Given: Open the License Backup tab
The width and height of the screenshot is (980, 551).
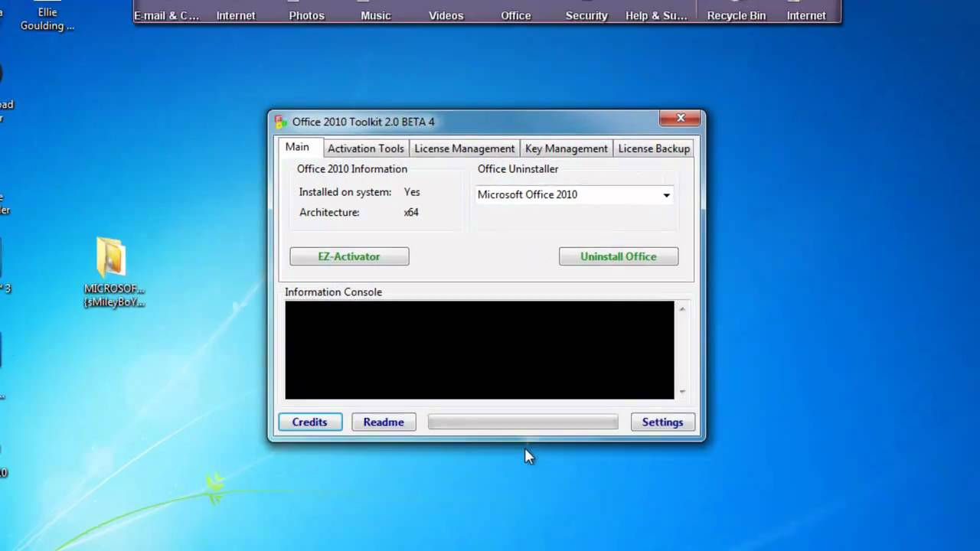Looking at the screenshot, I should (653, 148).
